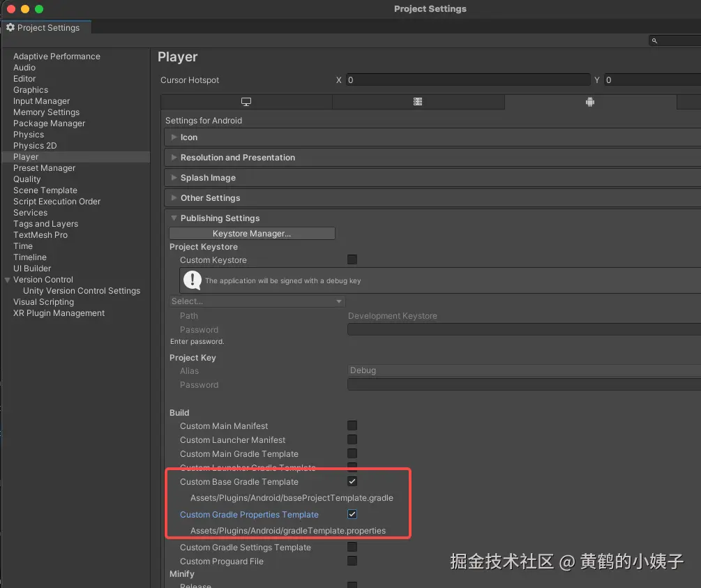Click the Custom Gradle Properties Template label
The width and height of the screenshot is (701, 588).
pyautogui.click(x=249, y=515)
